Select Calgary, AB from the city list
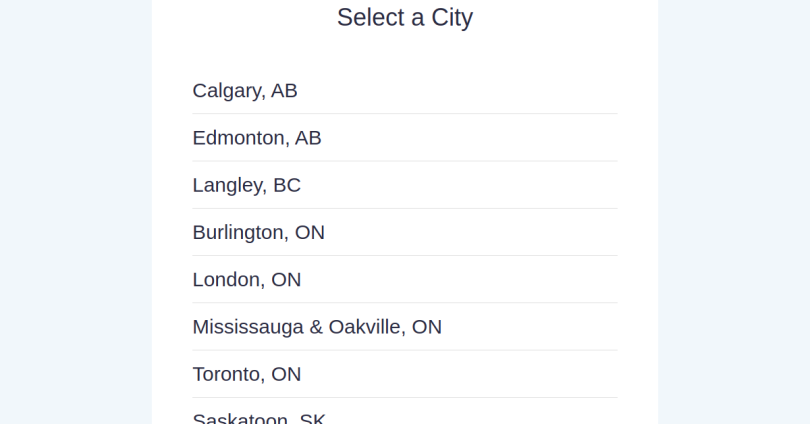This screenshot has height=424, width=810. (x=245, y=91)
